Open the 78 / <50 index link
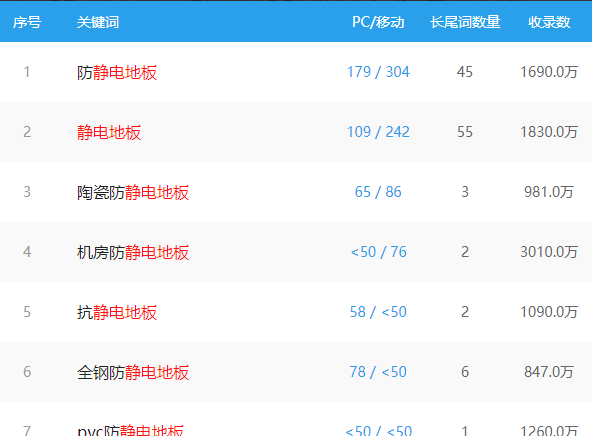 [x=378, y=372]
